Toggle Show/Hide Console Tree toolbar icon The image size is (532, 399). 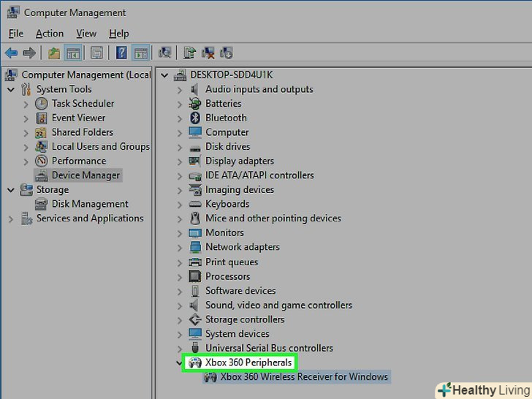pyautogui.click(x=73, y=53)
